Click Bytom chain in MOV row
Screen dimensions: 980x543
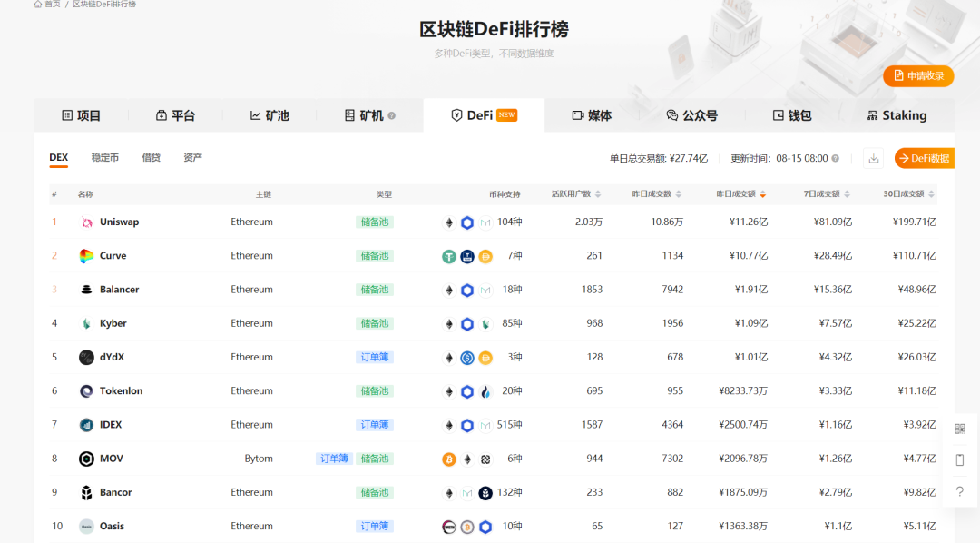click(x=259, y=459)
